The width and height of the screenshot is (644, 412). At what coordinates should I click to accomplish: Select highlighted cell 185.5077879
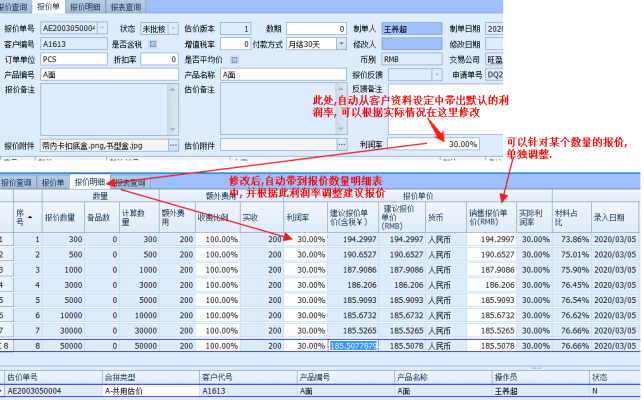pyautogui.click(x=353, y=346)
